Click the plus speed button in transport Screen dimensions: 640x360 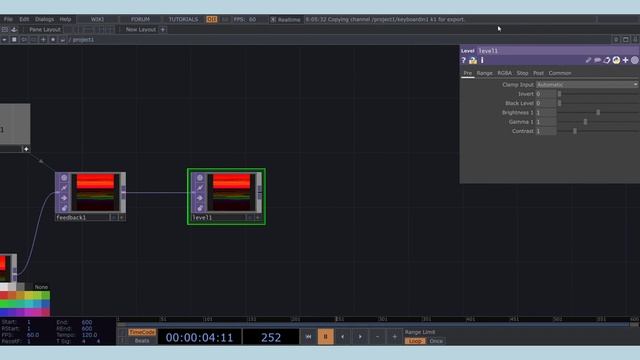point(394,337)
